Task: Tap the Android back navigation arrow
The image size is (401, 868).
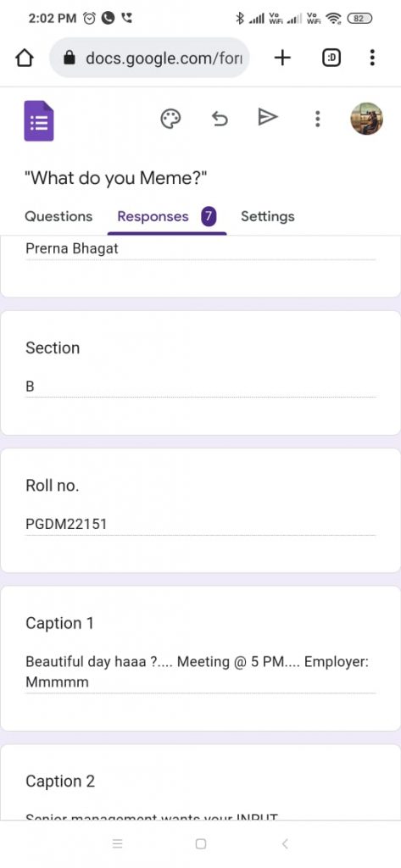Action: (x=285, y=843)
